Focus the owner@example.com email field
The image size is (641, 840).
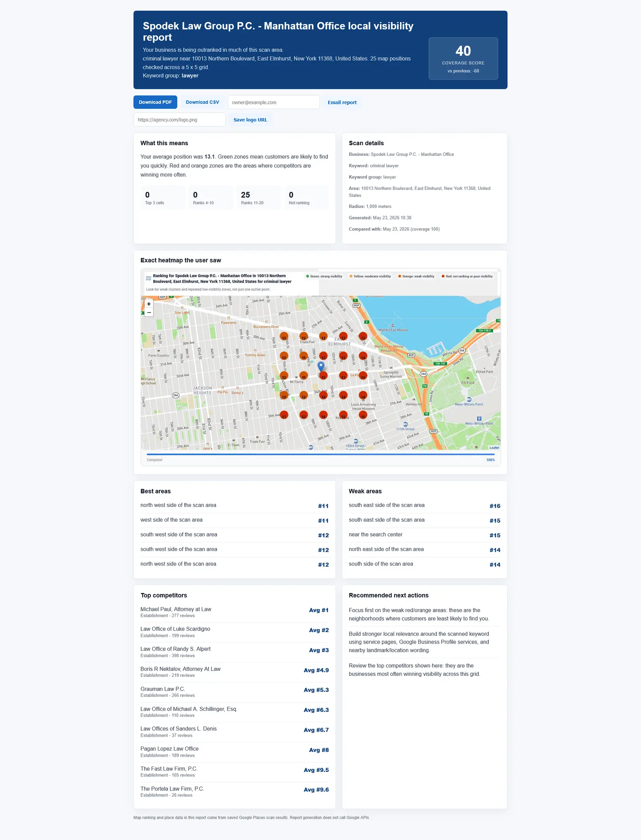(x=274, y=102)
